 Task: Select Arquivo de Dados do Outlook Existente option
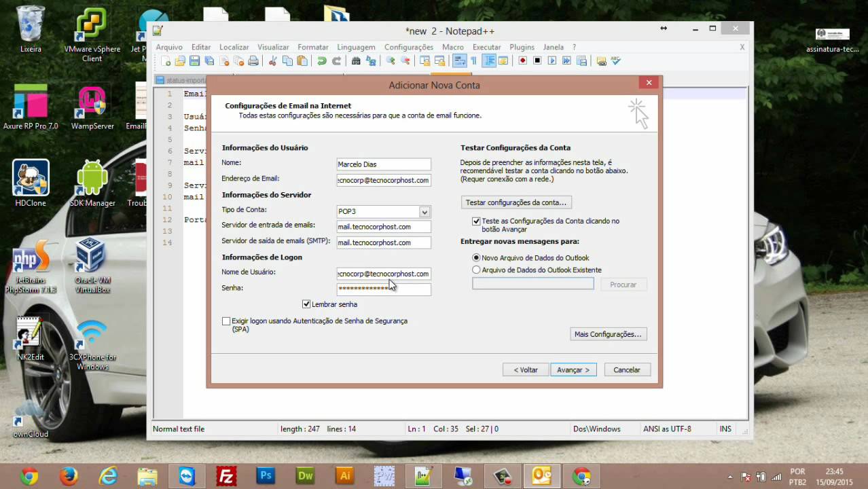click(476, 270)
